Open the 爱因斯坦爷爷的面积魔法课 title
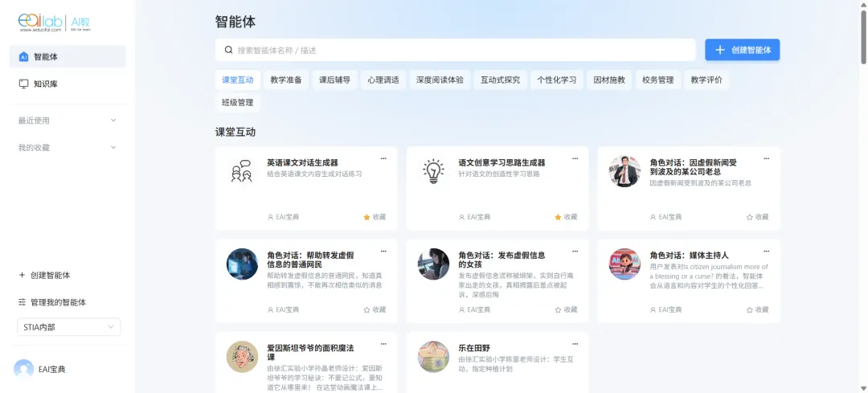The width and height of the screenshot is (868, 393). [310, 353]
